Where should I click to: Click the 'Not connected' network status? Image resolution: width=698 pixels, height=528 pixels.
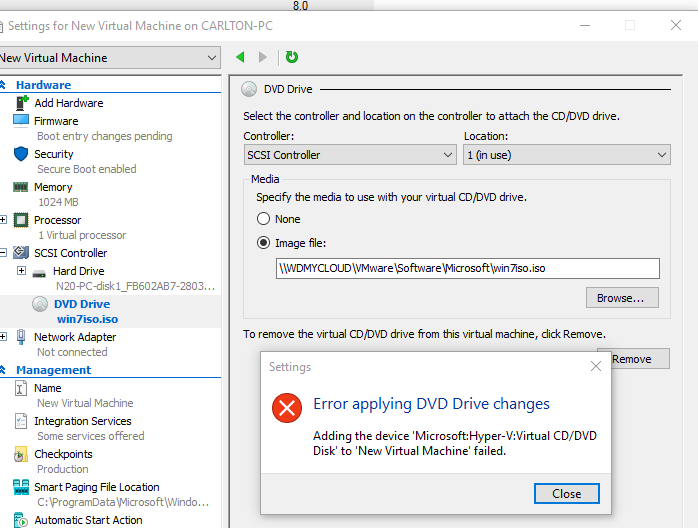tap(72, 352)
